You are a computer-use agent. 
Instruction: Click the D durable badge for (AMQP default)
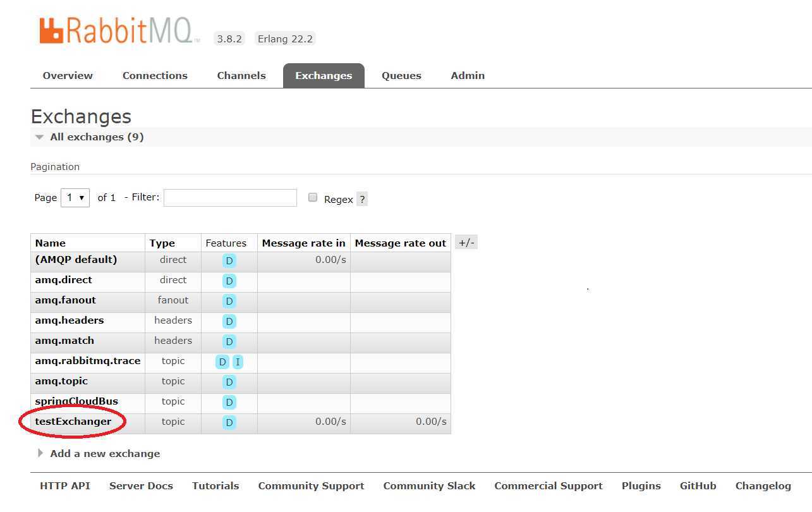click(229, 260)
